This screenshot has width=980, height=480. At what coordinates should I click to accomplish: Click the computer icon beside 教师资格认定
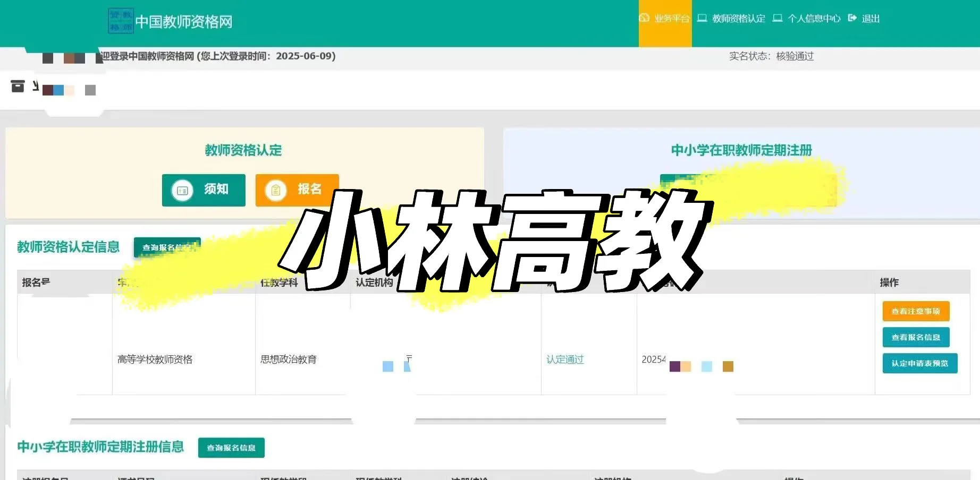pos(703,18)
